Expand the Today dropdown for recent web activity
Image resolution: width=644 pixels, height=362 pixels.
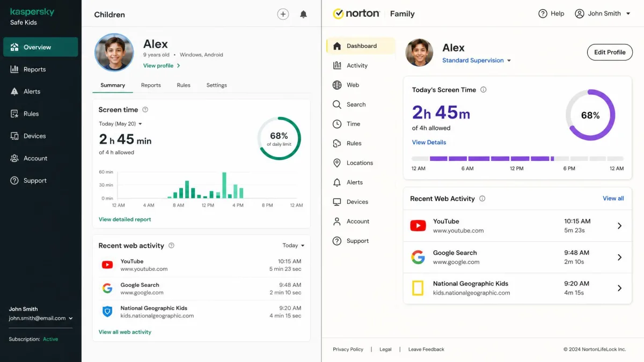coord(294,246)
